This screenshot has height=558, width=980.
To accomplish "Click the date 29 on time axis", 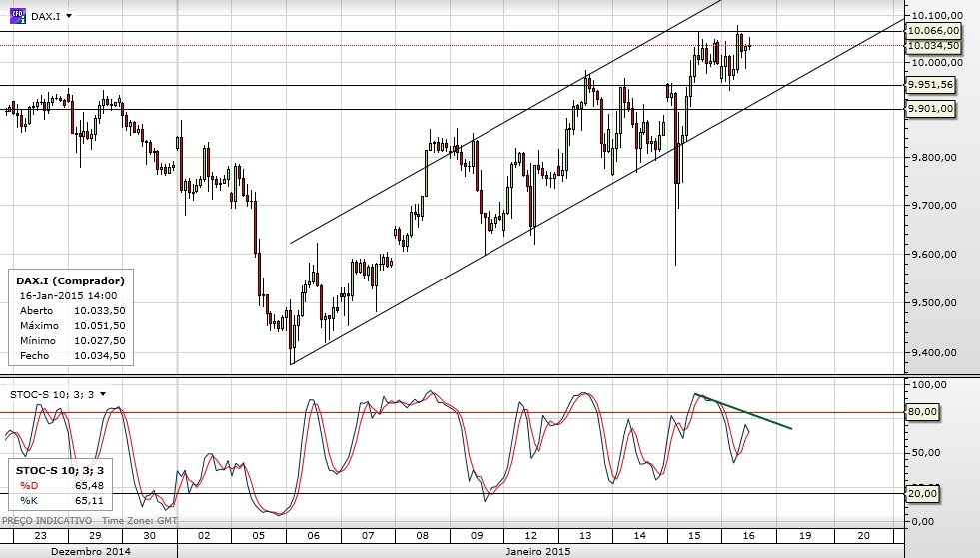I will 95,535.
